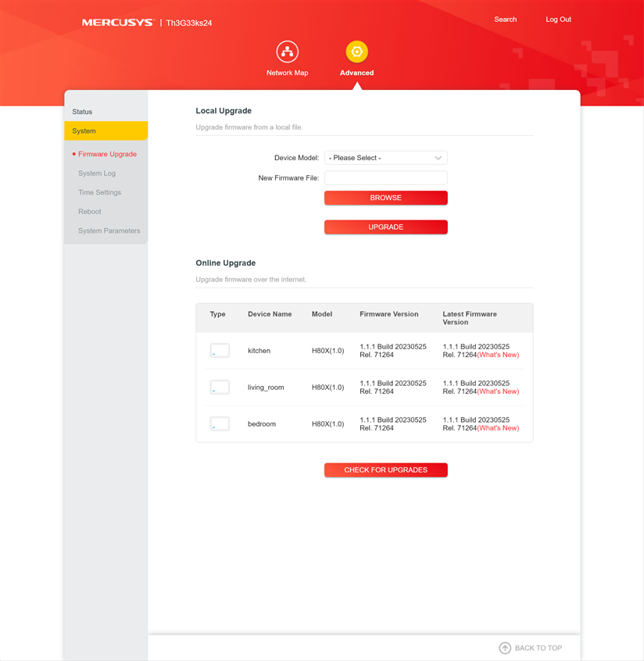Open What's New for kitchen
This screenshot has height=661, width=644.
pyautogui.click(x=498, y=355)
